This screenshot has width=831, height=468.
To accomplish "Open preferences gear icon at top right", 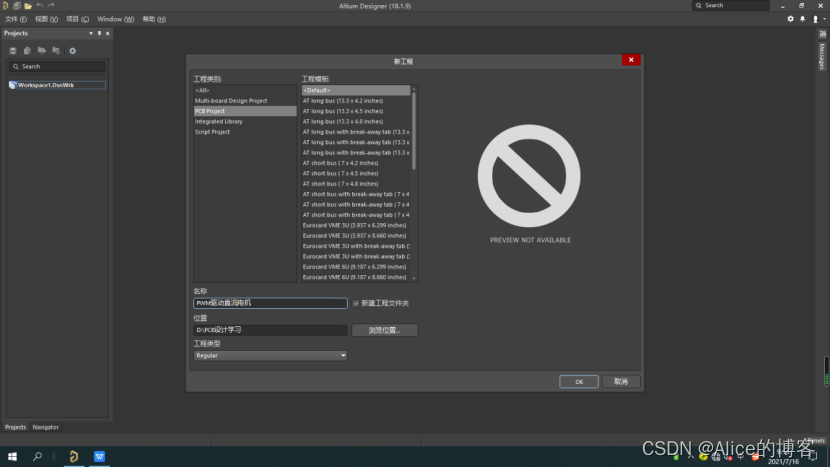I will tap(790, 19).
